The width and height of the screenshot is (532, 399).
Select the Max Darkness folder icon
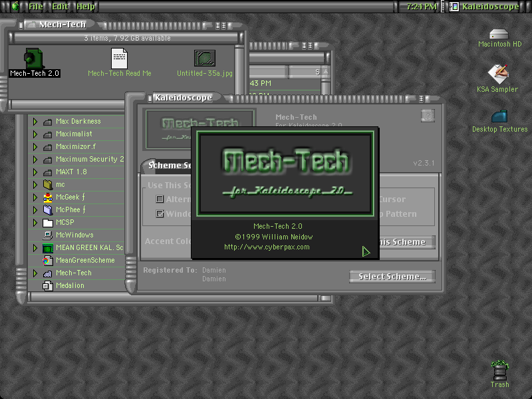[x=48, y=122]
